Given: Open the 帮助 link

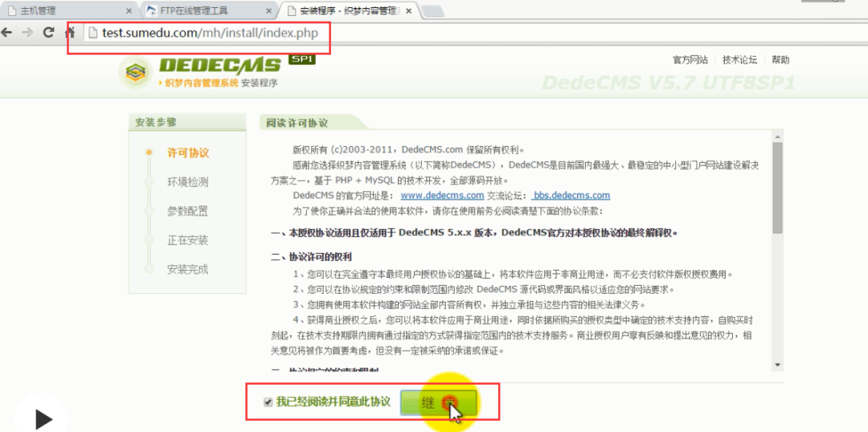Looking at the screenshot, I should click(780, 59).
